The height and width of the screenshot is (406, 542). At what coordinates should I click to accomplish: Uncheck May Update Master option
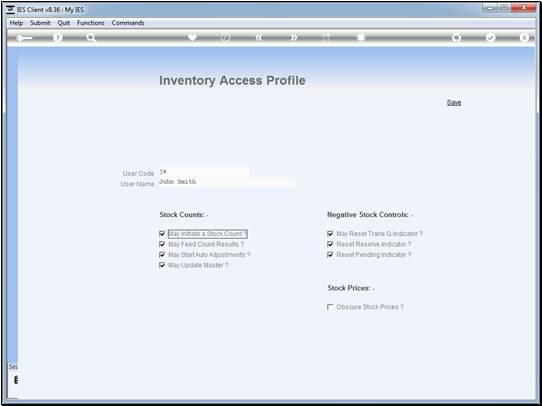162,265
